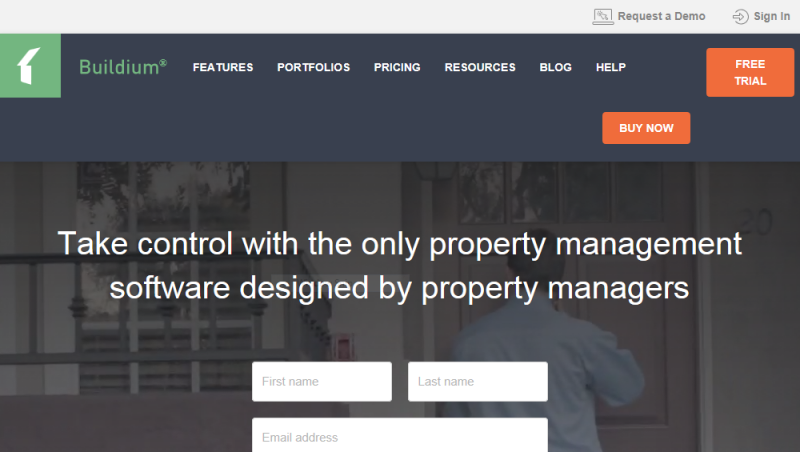Click the Take control headline text
Screen dimensions: 800x452
(x=399, y=266)
